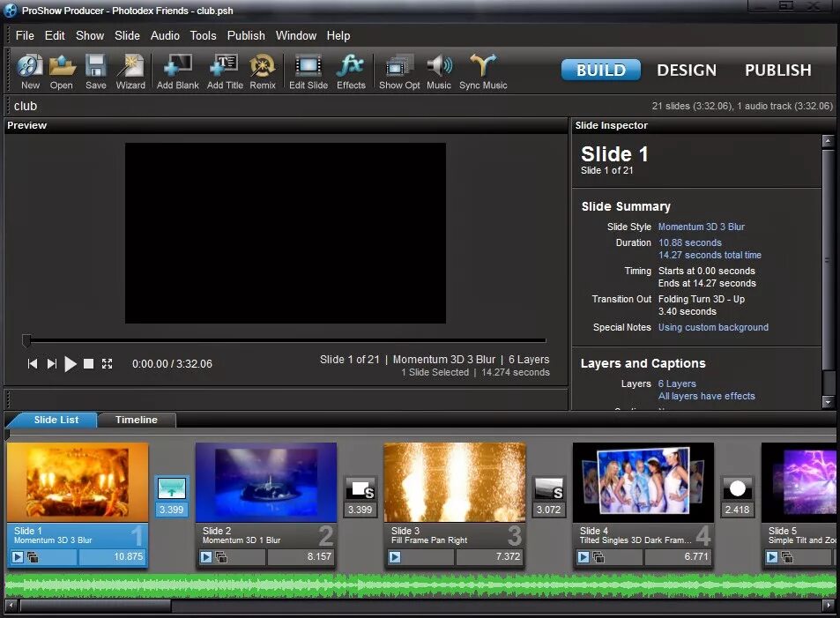Open the Help menu
Screen dimensions: 840x618
pyautogui.click(x=338, y=36)
